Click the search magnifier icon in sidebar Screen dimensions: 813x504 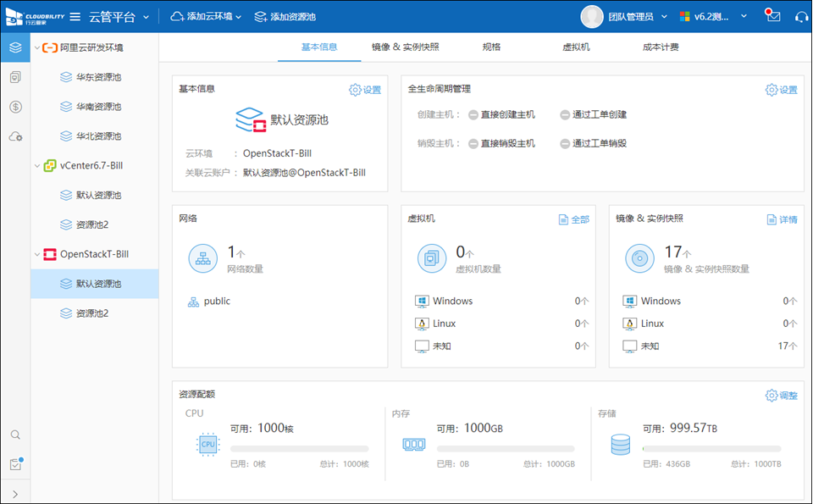pos(15,435)
